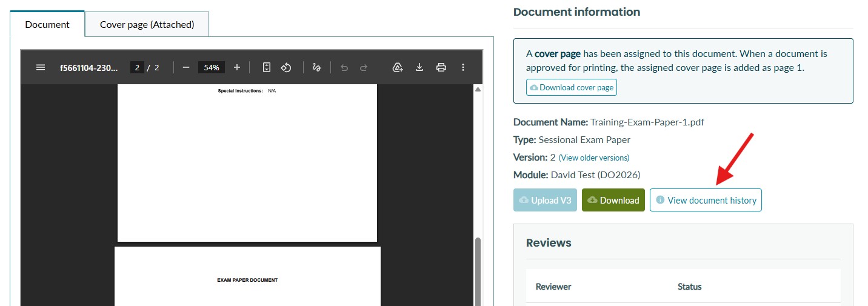
Task: Click the Reviews section heading
Action: click(x=549, y=242)
